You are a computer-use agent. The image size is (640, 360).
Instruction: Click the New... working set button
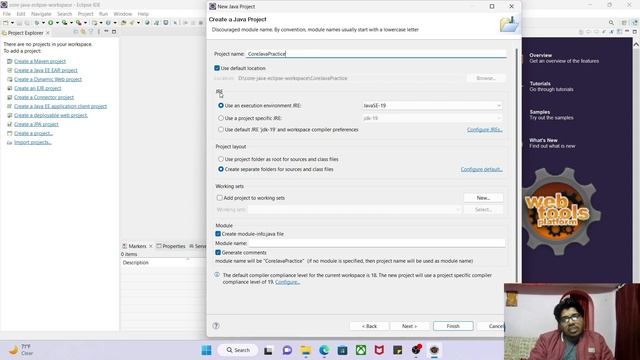483,198
